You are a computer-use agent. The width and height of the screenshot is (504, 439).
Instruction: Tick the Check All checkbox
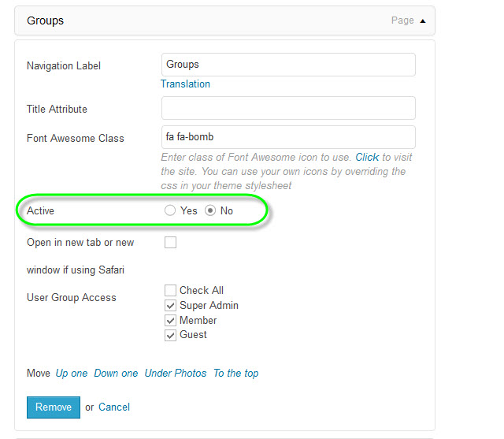170,291
